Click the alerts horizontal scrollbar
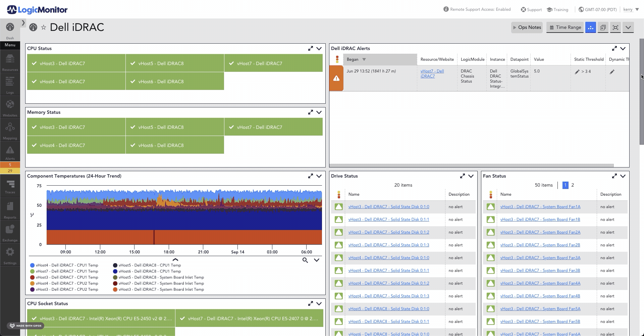The height and width of the screenshot is (336, 644). point(471,165)
